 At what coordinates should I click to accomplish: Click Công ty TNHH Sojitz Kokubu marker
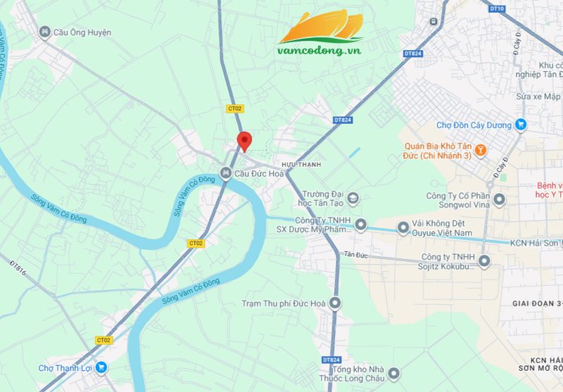point(484,261)
